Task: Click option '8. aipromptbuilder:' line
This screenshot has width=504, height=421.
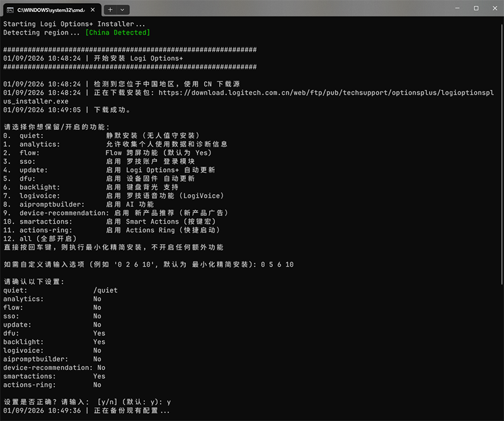Action: 79,204
